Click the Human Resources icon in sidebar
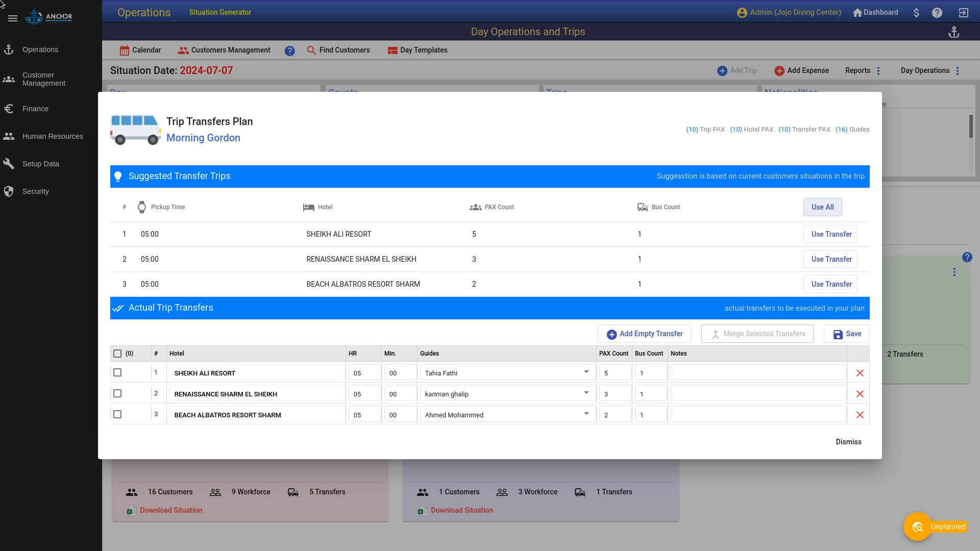980x551 pixels. pos(9,136)
